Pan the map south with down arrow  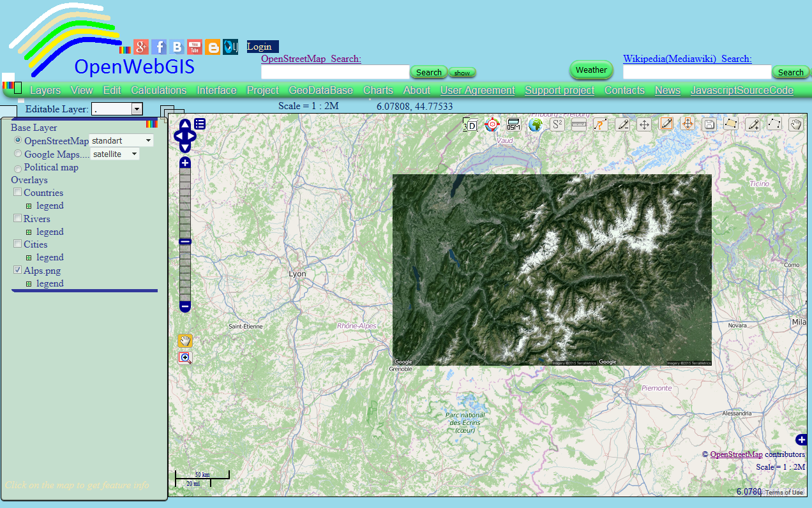185,148
